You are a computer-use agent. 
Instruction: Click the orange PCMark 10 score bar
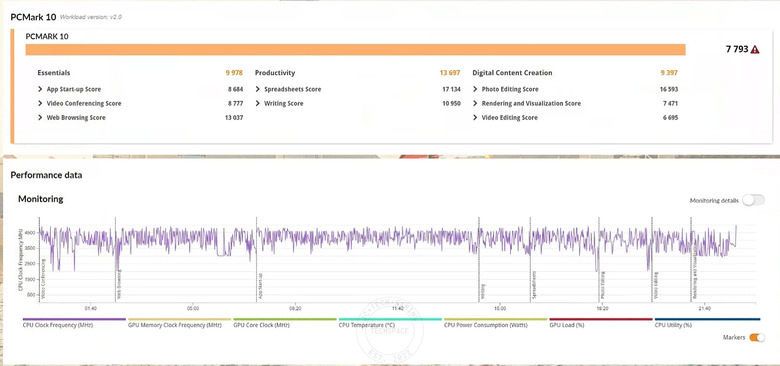(356, 50)
